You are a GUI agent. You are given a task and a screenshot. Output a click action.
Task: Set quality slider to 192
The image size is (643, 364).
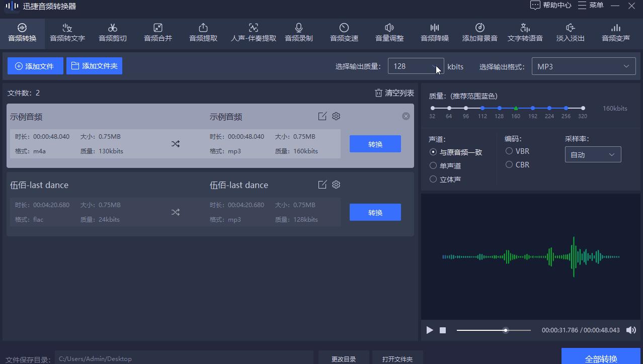tap(533, 108)
